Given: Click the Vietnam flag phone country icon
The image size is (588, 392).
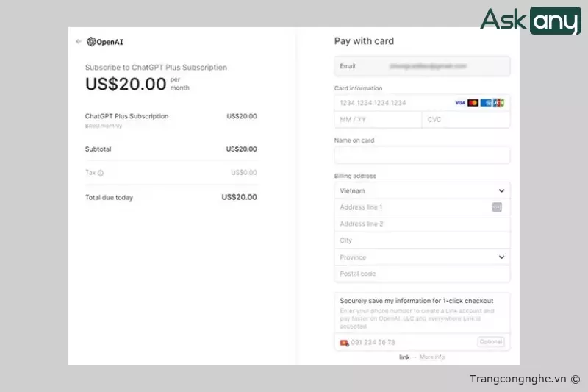Looking at the screenshot, I should pos(344,343).
